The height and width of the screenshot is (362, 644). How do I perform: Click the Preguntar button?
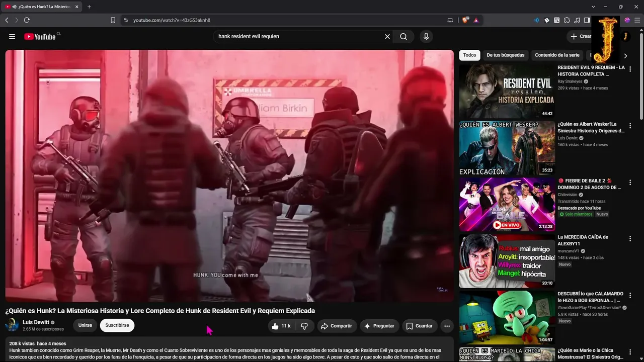pos(380,326)
